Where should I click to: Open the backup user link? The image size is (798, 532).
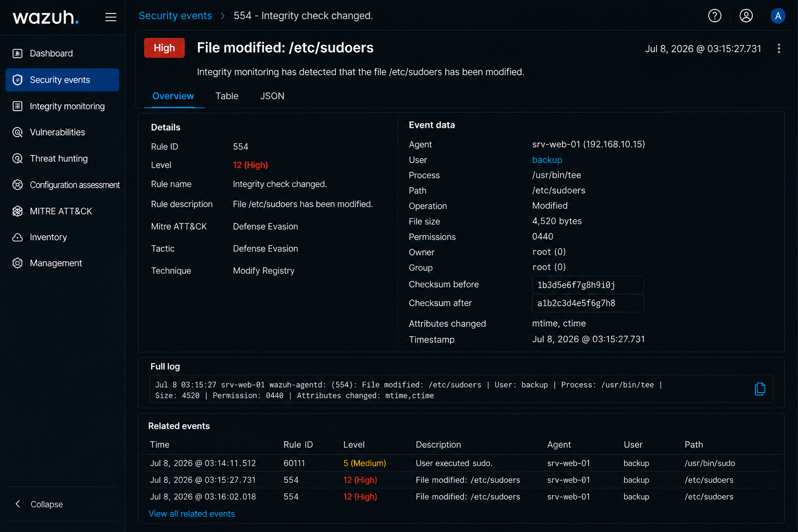547,160
